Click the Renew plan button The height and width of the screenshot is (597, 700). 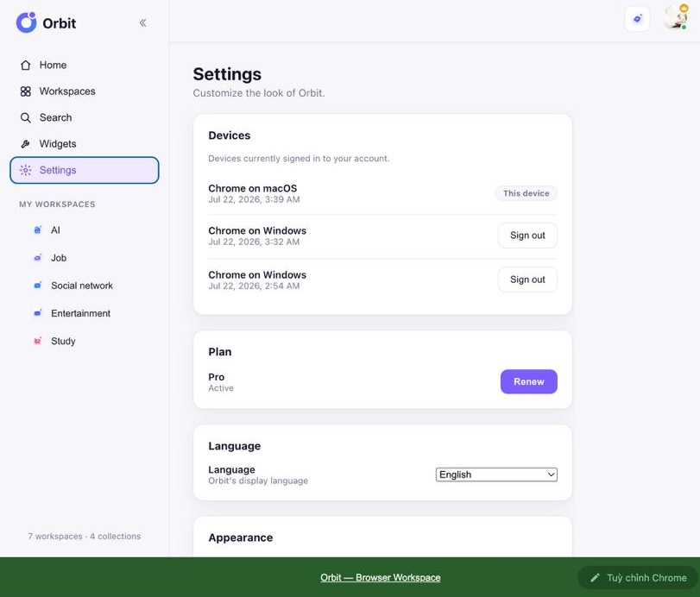[528, 381]
